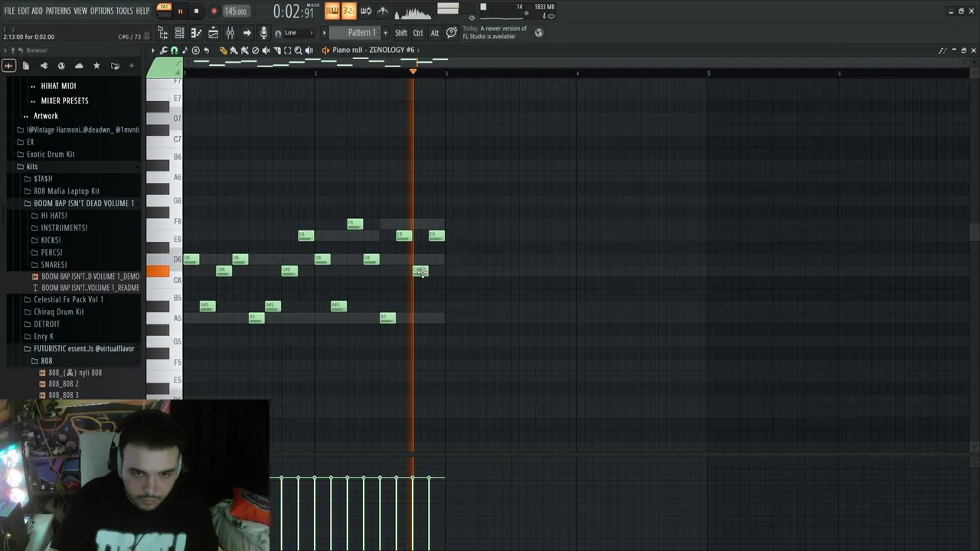Select the Draw pencil tool
Image resolution: width=980 pixels, height=551 pixels.
point(223,51)
